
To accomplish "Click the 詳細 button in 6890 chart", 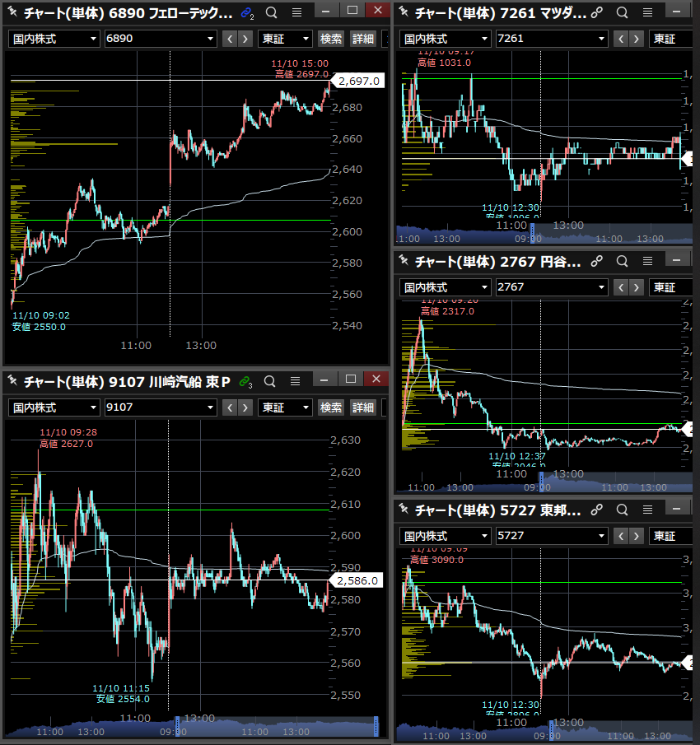I will [363, 39].
